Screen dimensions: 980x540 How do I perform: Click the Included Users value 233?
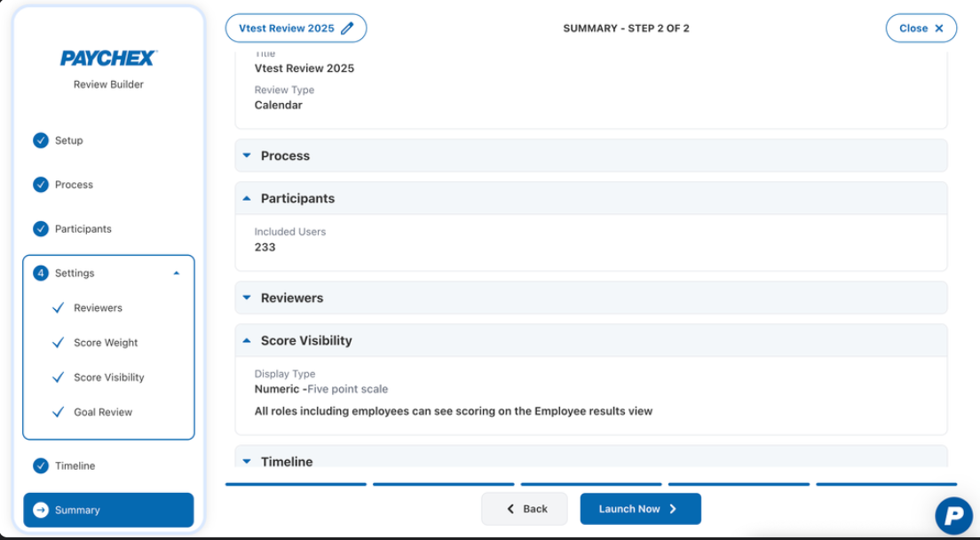[x=265, y=247]
